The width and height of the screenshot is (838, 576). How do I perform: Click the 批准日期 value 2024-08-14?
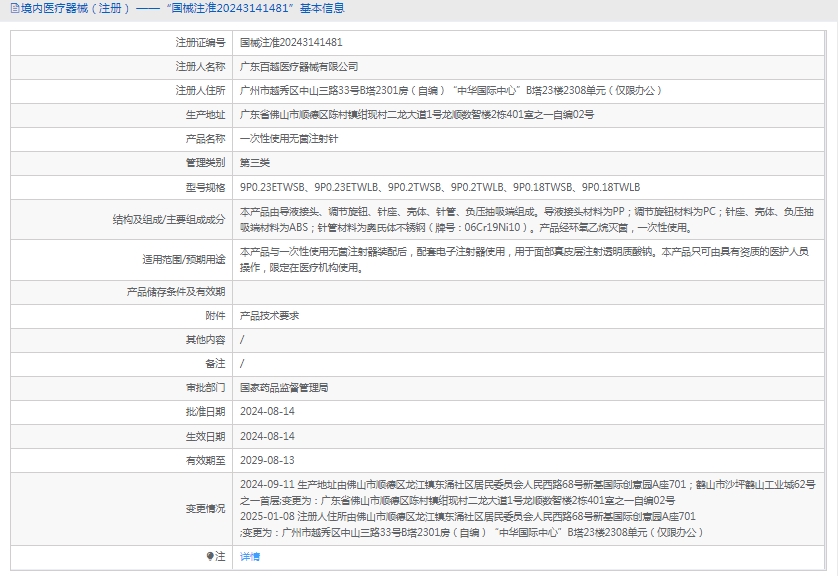(x=267, y=411)
